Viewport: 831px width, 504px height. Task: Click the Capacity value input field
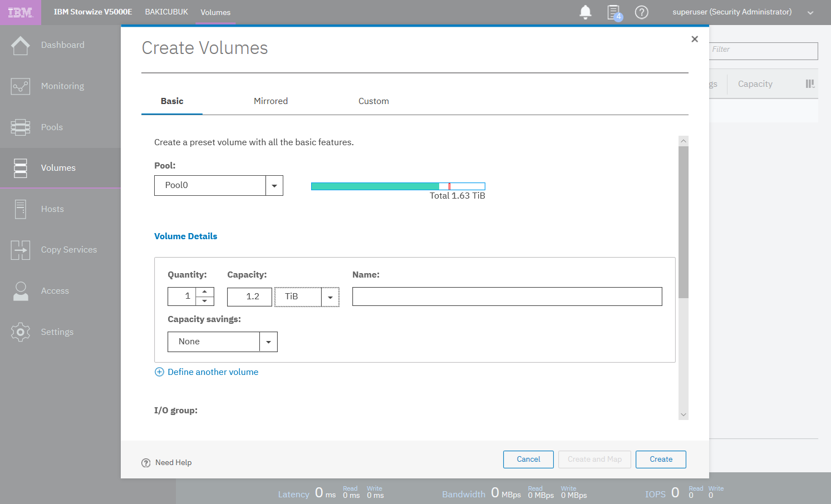(x=249, y=297)
